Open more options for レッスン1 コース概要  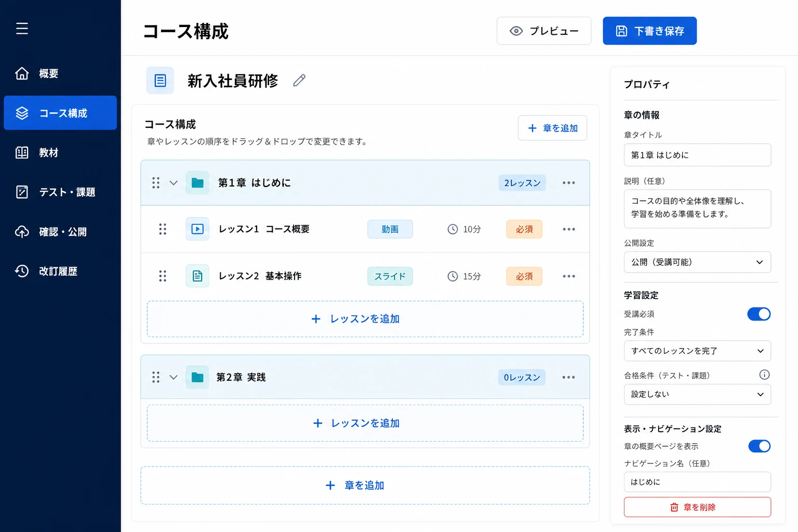tap(569, 229)
